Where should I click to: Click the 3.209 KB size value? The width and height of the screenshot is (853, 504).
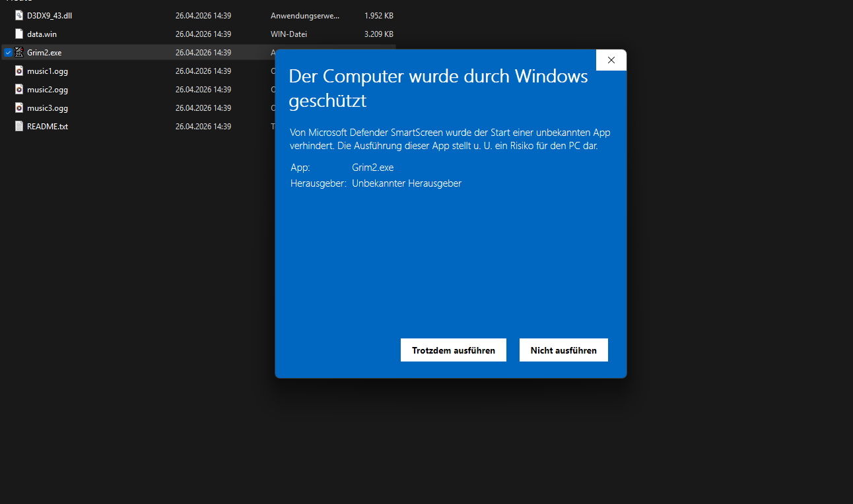click(379, 34)
